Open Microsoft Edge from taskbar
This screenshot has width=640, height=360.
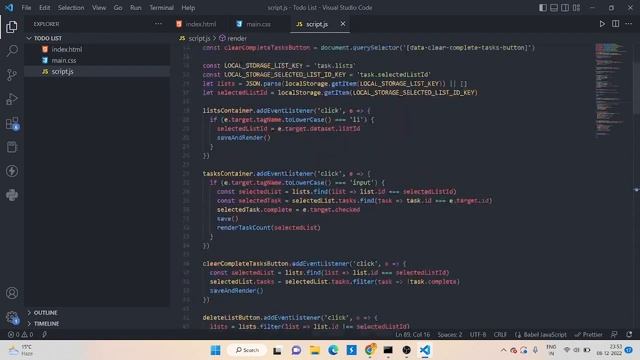point(333,350)
